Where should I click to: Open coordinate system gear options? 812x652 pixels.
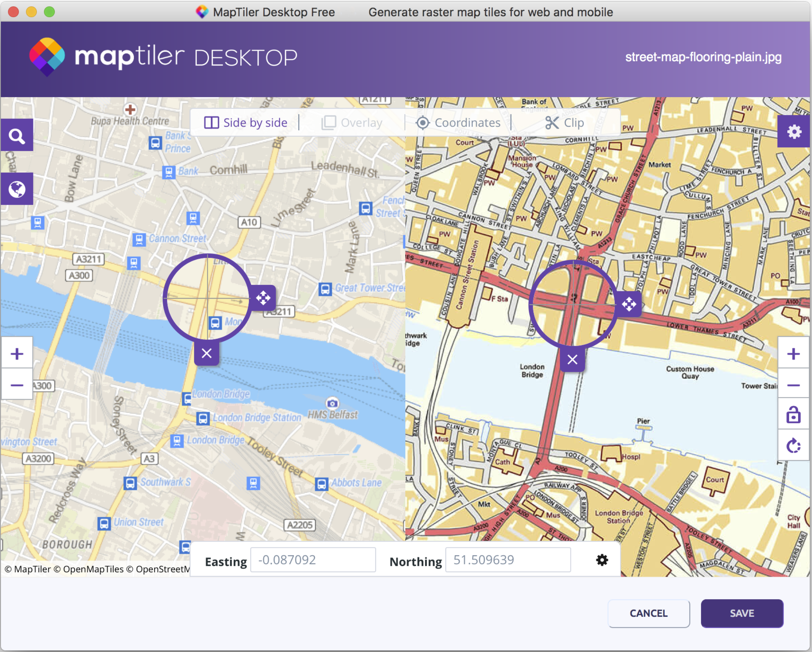602,560
